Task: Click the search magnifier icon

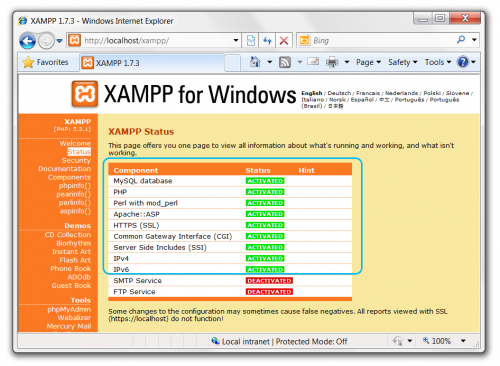Action: pos(461,40)
